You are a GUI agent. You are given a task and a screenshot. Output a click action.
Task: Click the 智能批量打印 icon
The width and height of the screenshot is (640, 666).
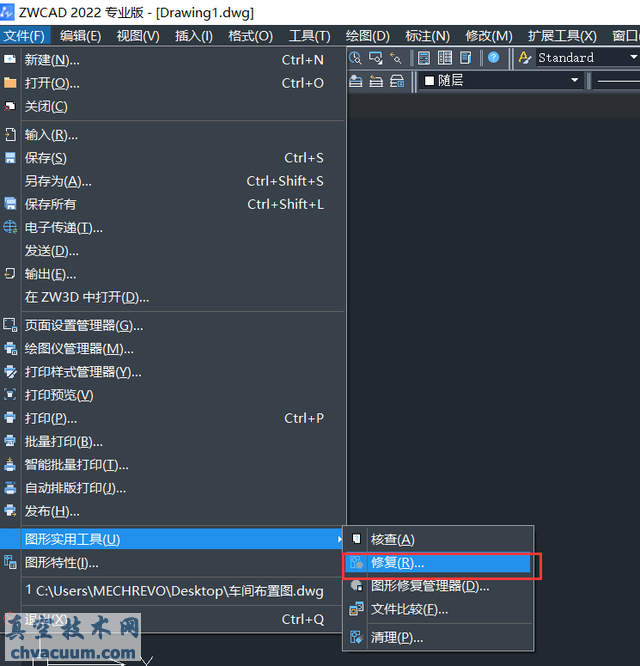point(10,464)
